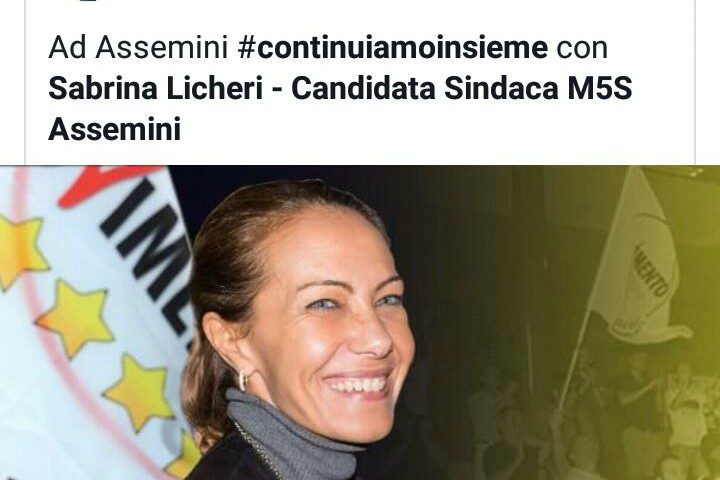Click the cropped yellow star at left edge
720x480 pixels.
point(21,248)
